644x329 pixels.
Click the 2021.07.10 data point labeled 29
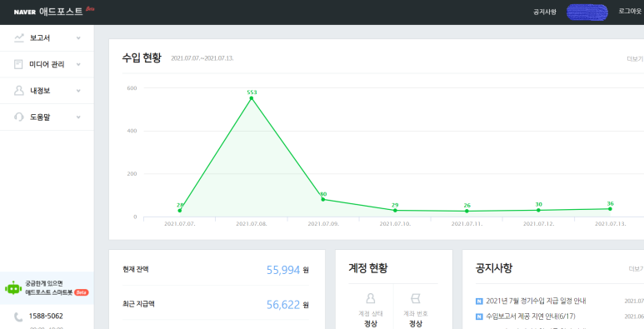[x=395, y=210]
